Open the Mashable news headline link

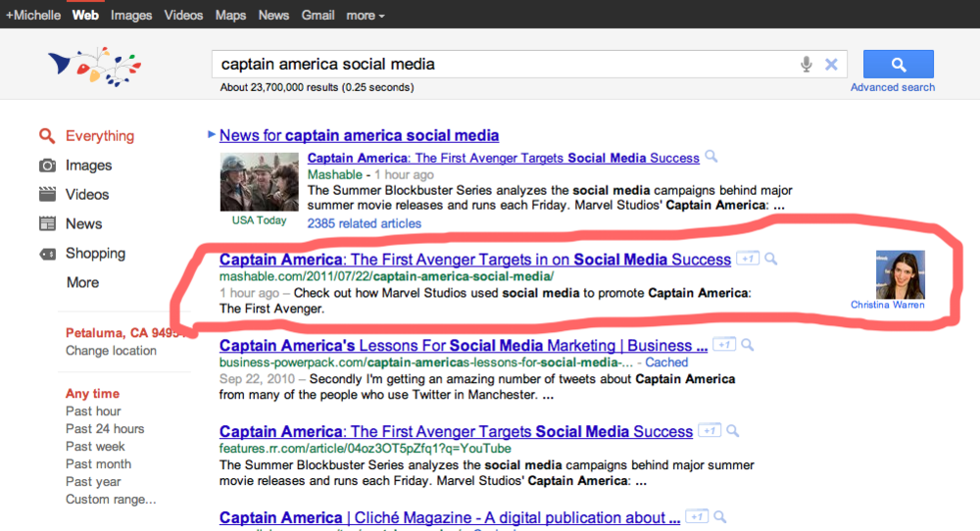[503, 158]
